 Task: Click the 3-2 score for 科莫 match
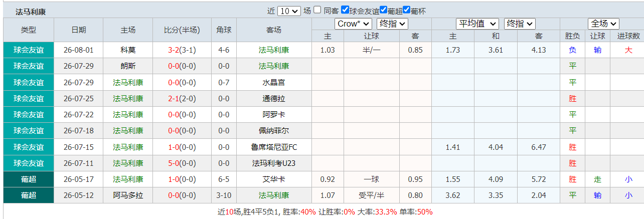coord(174,50)
